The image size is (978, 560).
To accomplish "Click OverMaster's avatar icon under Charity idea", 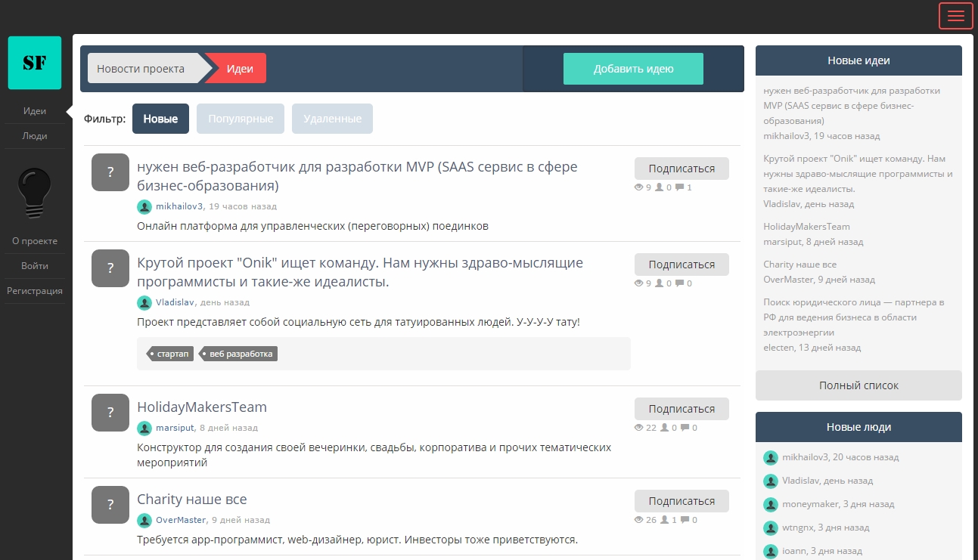I will point(144,520).
